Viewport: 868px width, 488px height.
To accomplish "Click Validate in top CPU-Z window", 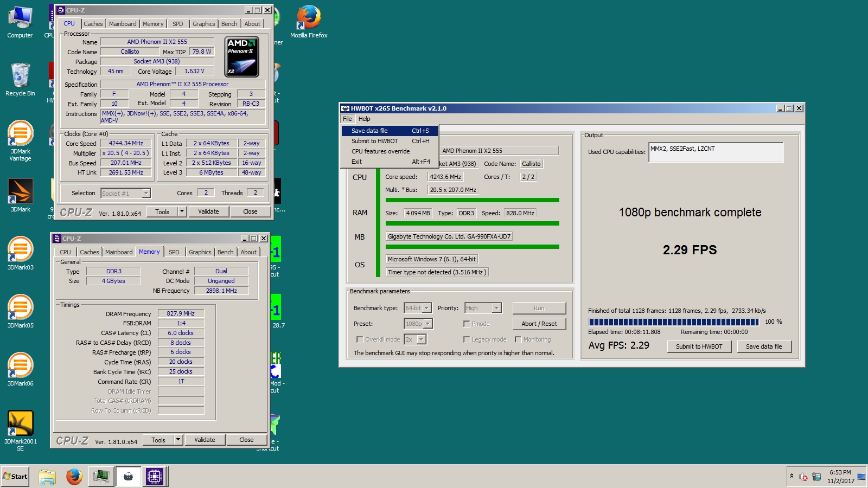I will pyautogui.click(x=208, y=211).
